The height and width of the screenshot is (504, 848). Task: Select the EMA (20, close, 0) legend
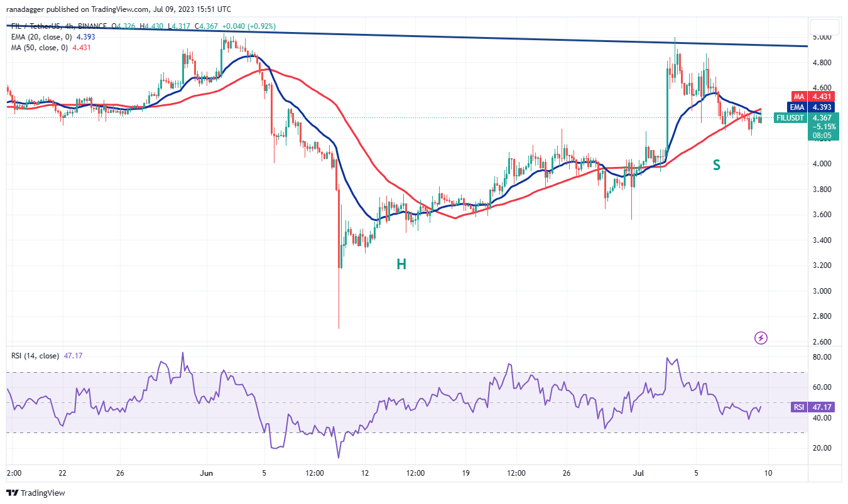point(45,35)
